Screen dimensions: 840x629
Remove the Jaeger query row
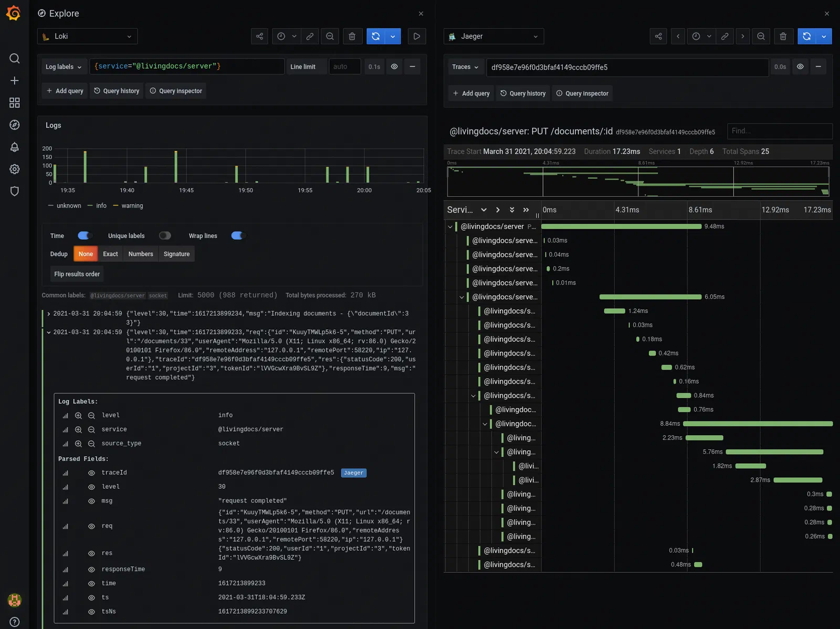click(x=818, y=67)
